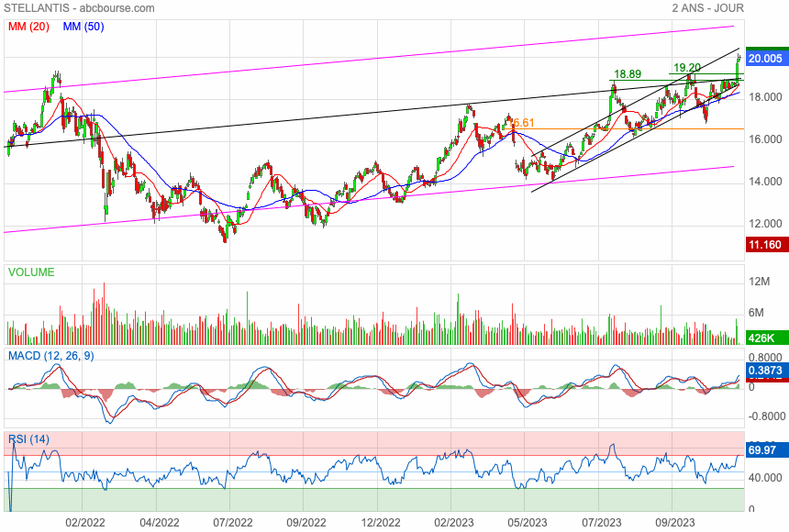Click the current price tag 20.005
The width and height of the screenshot is (789, 532).
tap(767, 59)
